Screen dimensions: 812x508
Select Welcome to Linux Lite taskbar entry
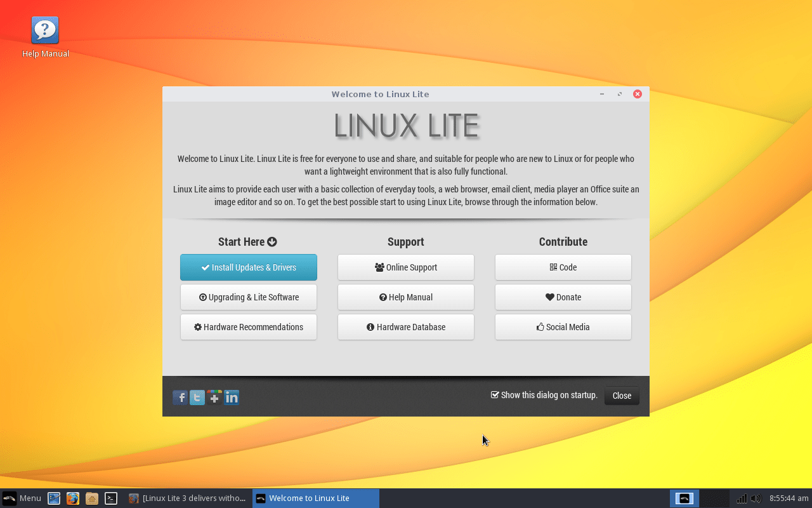[316, 498]
